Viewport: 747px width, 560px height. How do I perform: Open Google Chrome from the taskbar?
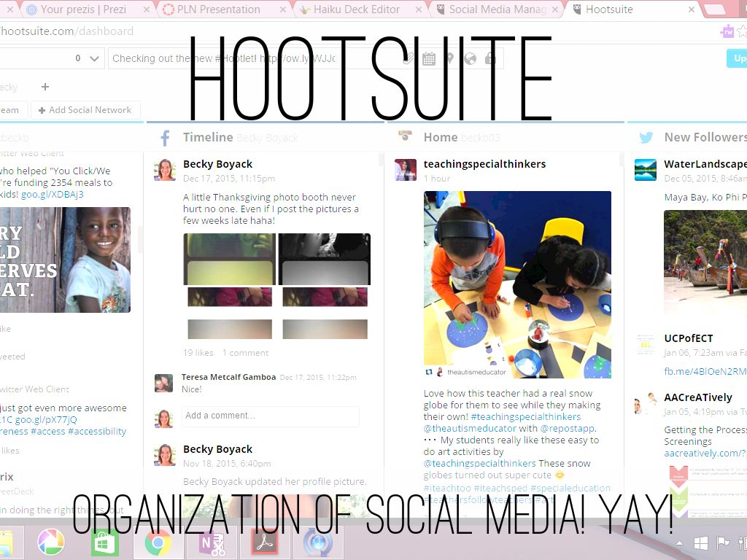pyautogui.click(x=158, y=542)
